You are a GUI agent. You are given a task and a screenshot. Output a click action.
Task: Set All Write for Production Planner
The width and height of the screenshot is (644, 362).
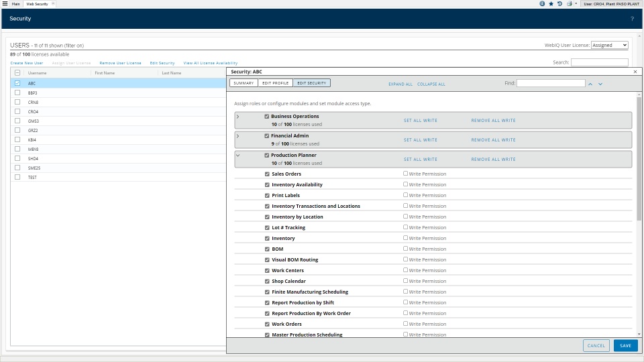pyautogui.click(x=421, y=160)
